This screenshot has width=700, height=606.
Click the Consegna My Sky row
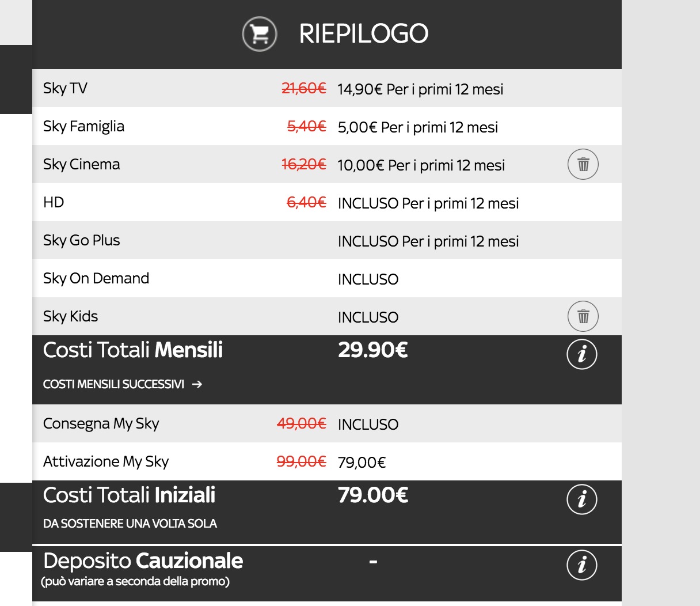pos(101,423)
